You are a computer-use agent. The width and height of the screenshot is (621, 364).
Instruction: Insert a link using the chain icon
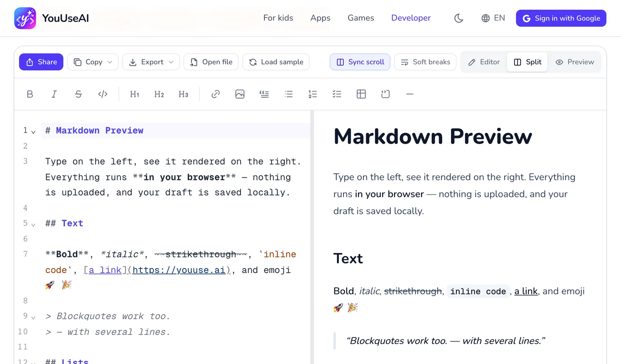215,94
